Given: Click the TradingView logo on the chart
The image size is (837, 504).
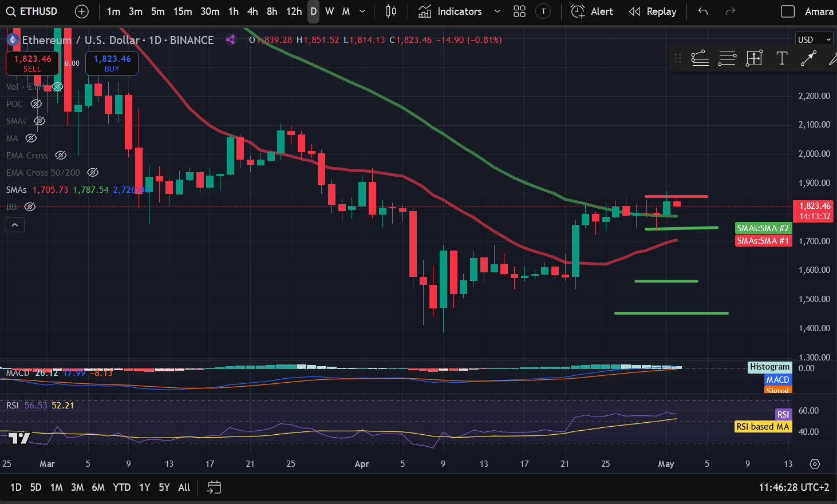Looking at the screenshot, I should click(19, 438).
